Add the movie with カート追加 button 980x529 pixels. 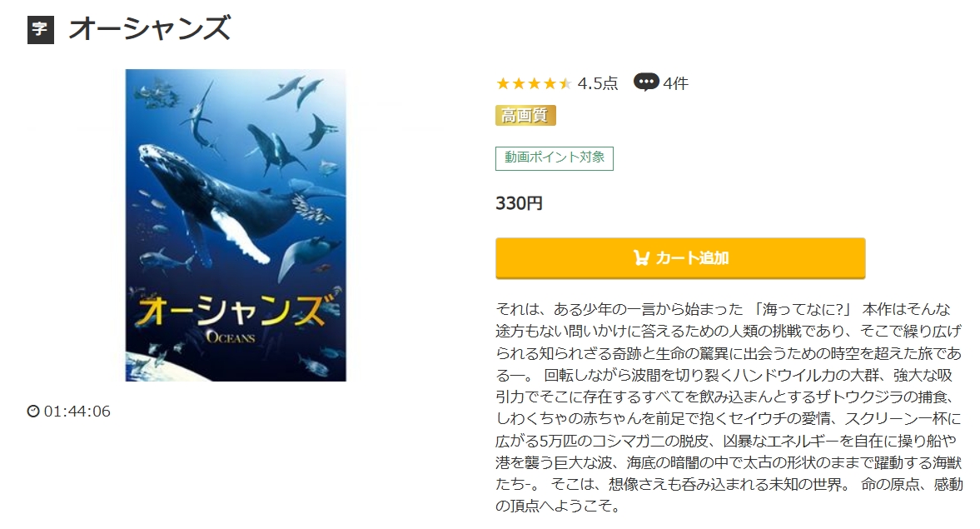click(x=680, y=258)
